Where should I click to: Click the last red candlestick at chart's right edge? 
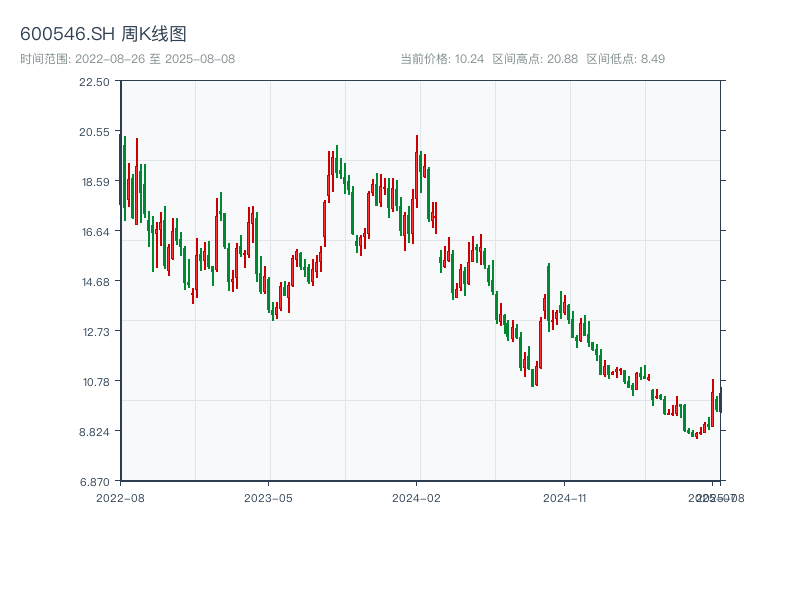point(721,400)
